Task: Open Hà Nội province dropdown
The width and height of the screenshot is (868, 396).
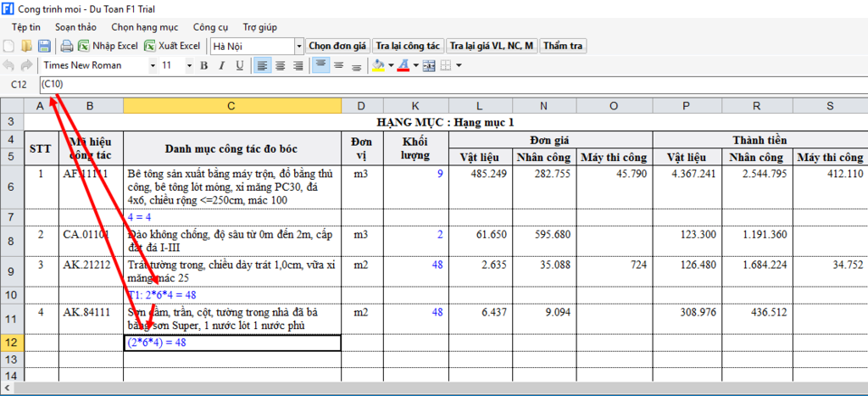Action: [299, 46]
